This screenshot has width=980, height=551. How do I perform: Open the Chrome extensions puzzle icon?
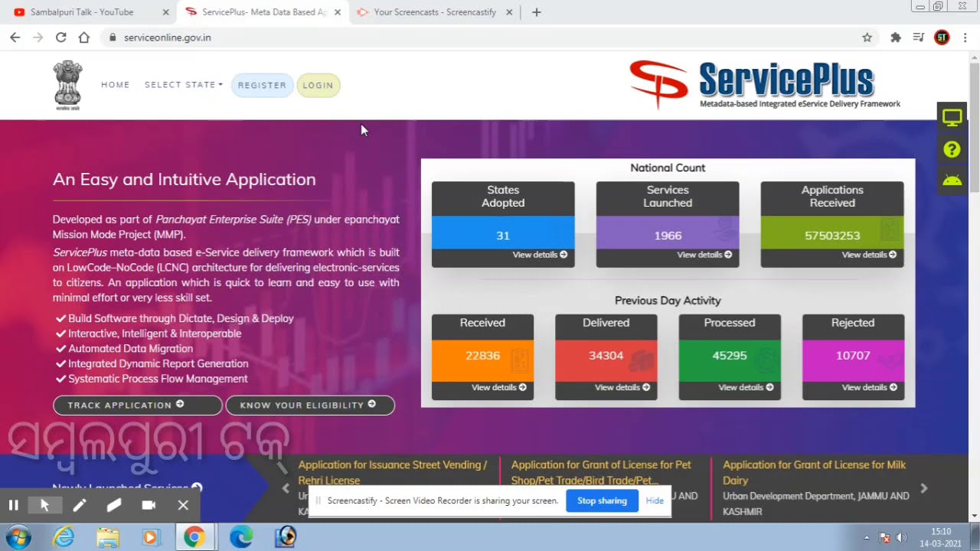click(896, 37)
